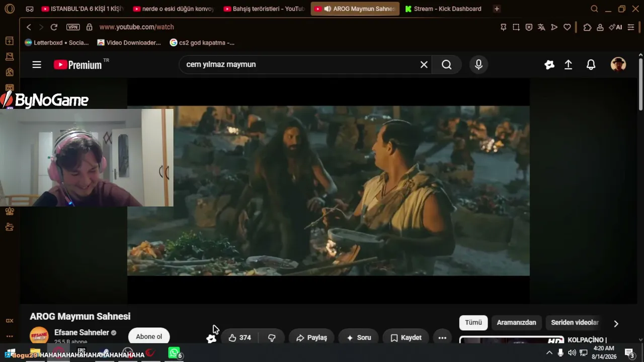Open the browser AI assistant button
The height and width of the screenshot is (362, 644).
[615, 27]
